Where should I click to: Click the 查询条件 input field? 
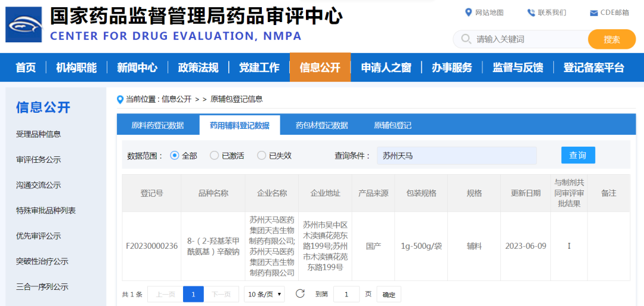(x=457, y=156)
